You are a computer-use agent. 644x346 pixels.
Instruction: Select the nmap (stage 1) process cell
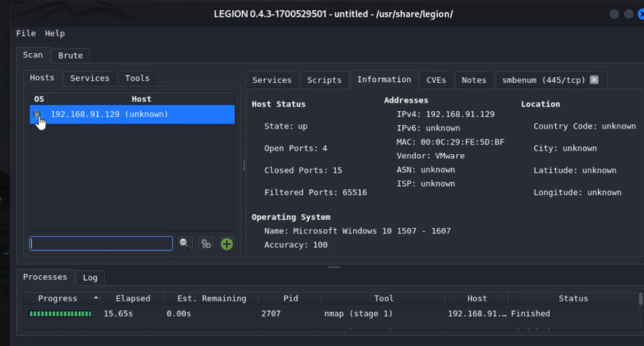pos(358,314)
